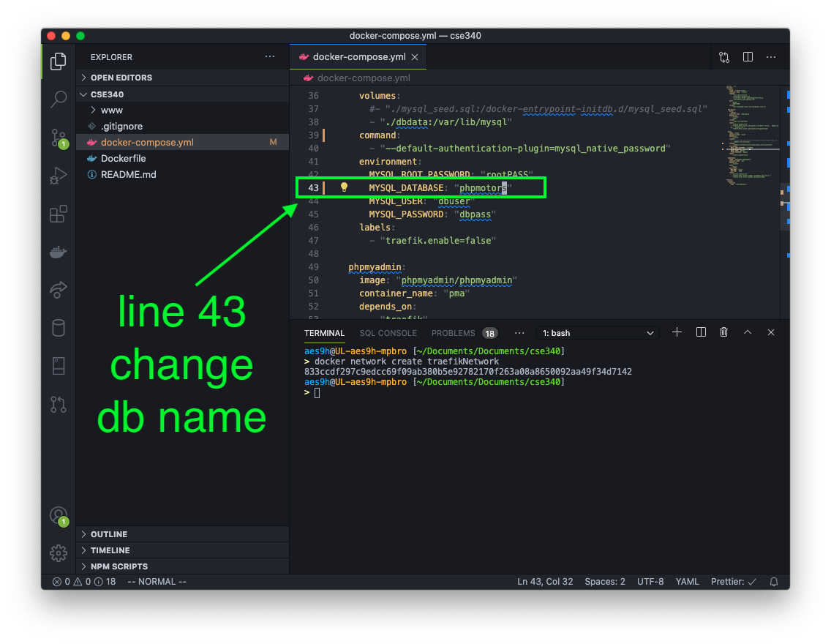Close the terminal panel

pos(770,332)
